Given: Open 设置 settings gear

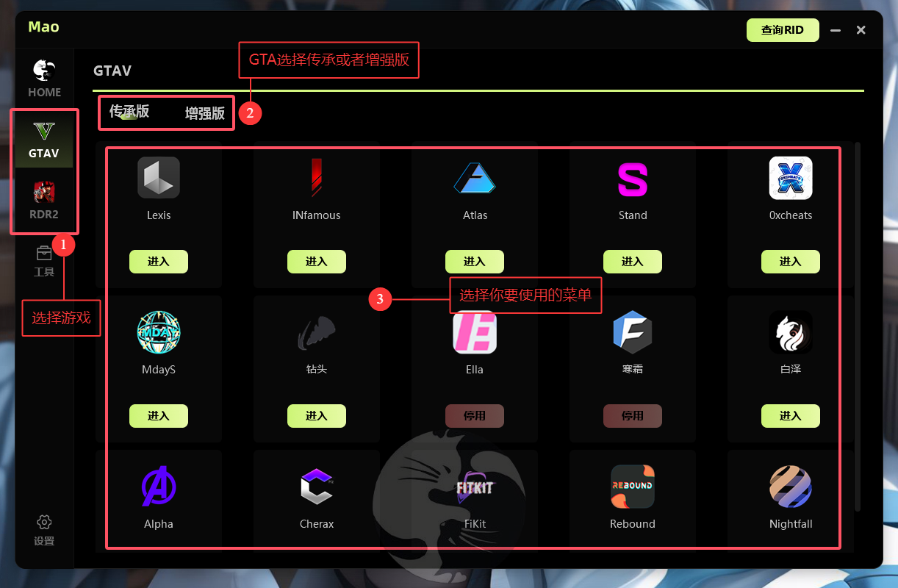Looking at the screenshot, I should [x=44, y=530].
